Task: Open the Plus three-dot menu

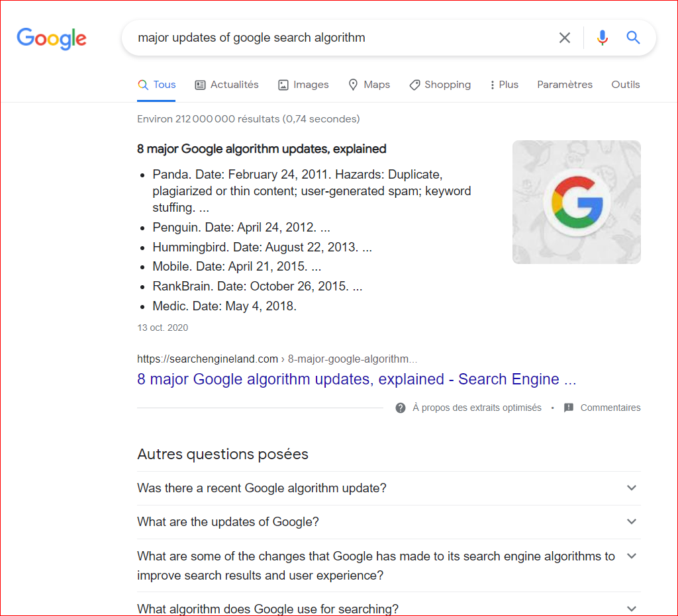Action: [504, 85]
